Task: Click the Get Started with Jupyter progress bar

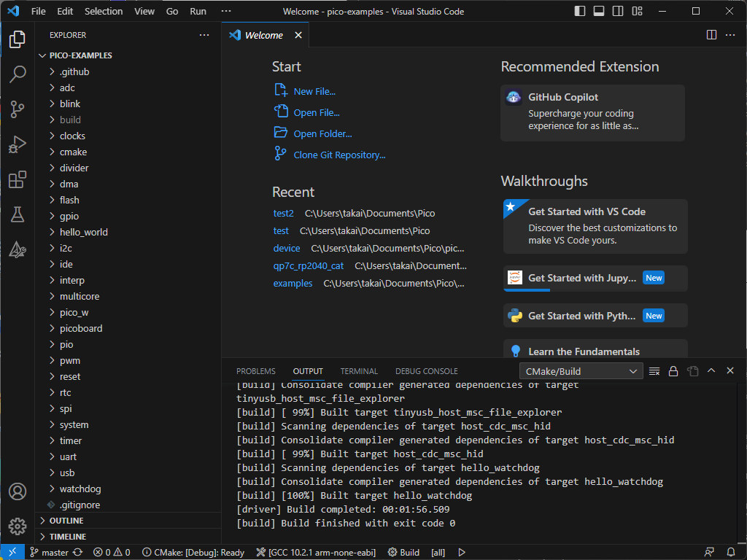Action: pos(527,289)
